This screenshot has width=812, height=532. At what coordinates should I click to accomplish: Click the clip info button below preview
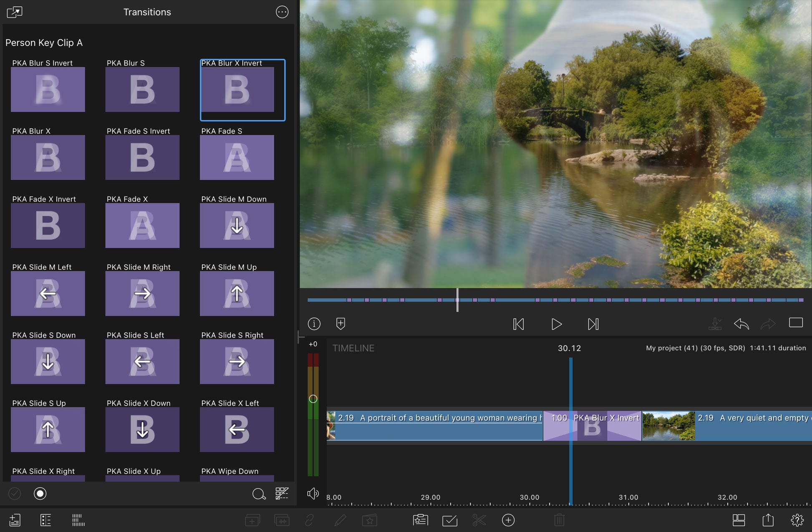(x=314, y=324)
